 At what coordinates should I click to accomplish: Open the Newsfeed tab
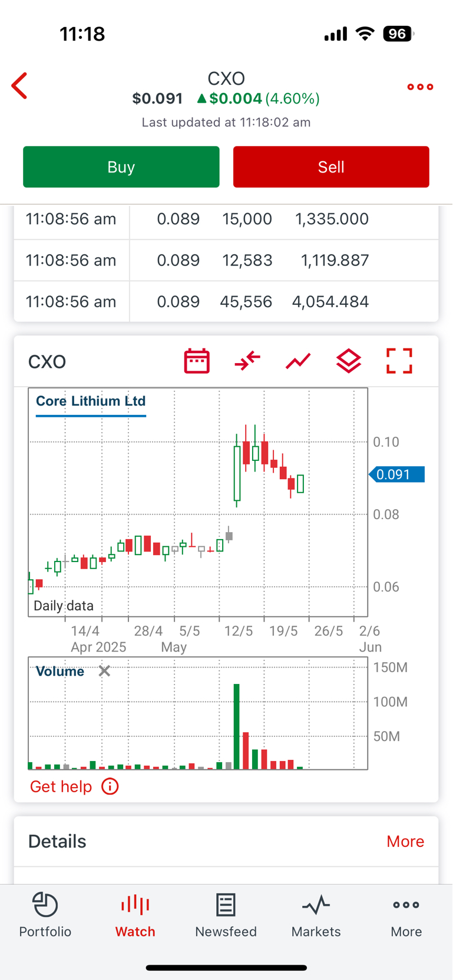pyautogui.click(x=226, y=915)
